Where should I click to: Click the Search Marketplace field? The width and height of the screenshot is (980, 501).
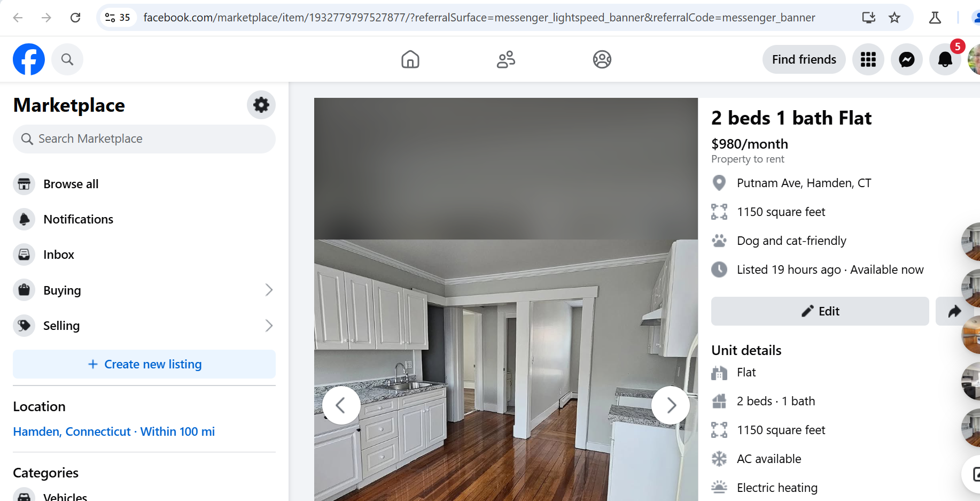pos(144,139)
